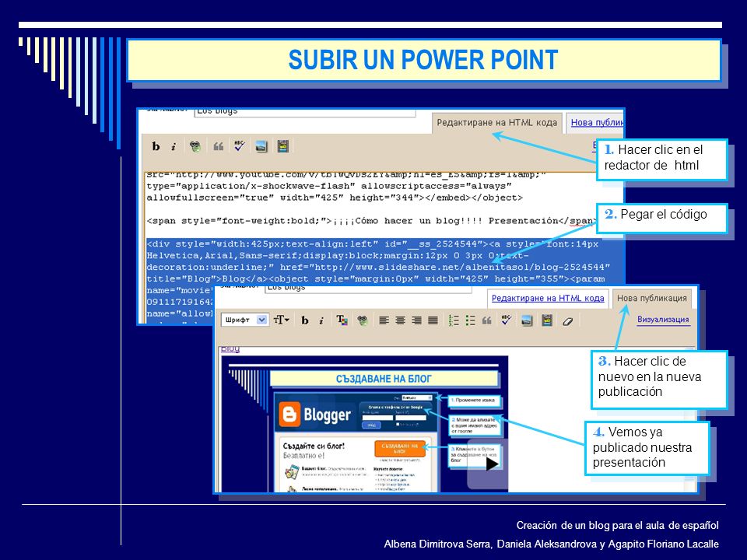Apply blockquote in compose editor toolbar
The height and width of the screenshot is (560, 747).
pos(486,320)
